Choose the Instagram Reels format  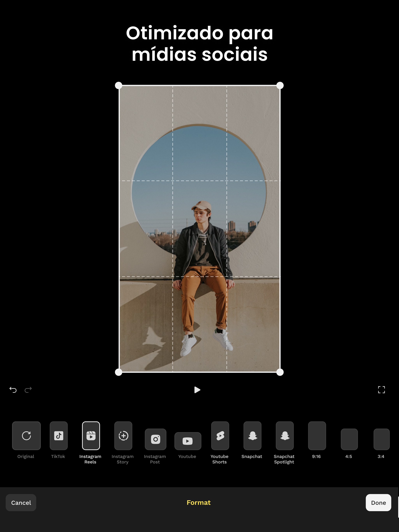coord(91,436)
